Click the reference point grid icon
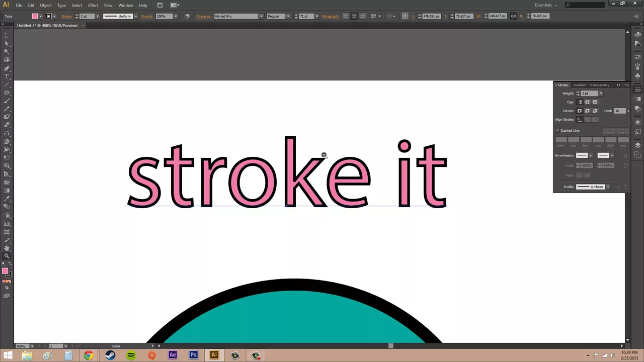The image size is (644, 362). (405, 16)
